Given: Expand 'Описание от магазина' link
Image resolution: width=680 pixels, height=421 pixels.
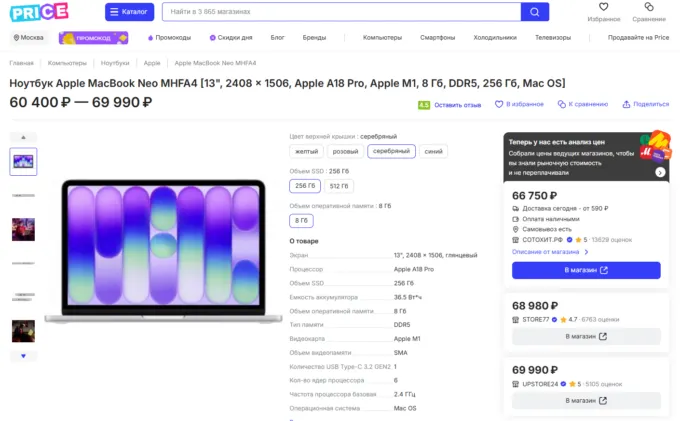Looking at the screenshot, I should (550, 252).
